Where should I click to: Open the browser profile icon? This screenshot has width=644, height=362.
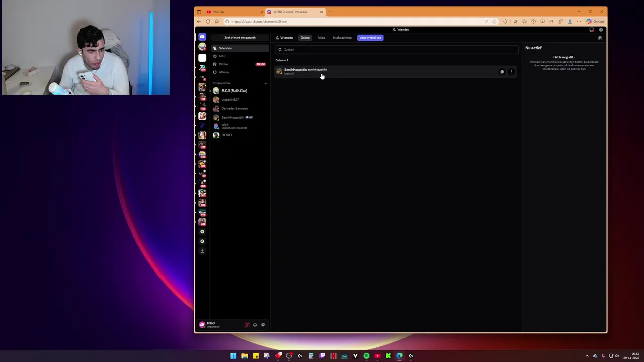coord(570,21)
